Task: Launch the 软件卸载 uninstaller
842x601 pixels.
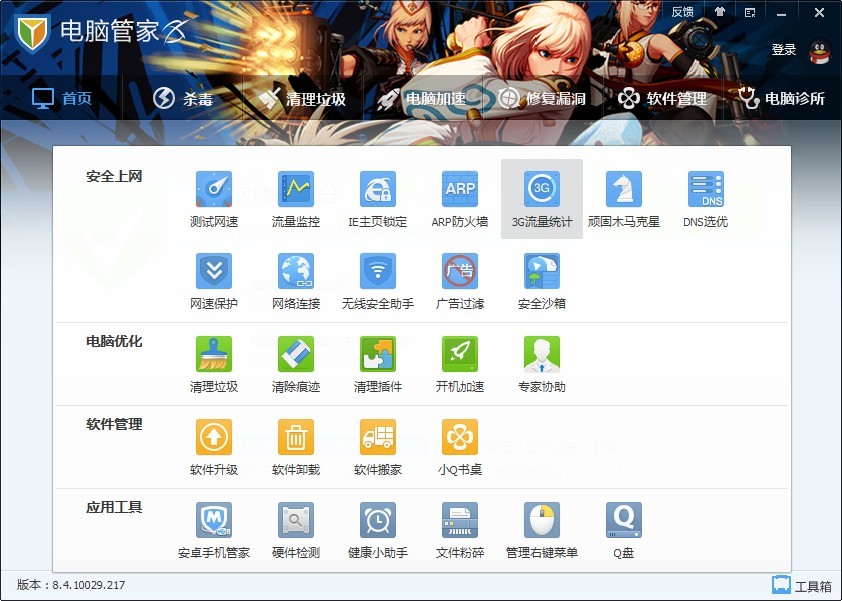Action: tap(296, 437)
